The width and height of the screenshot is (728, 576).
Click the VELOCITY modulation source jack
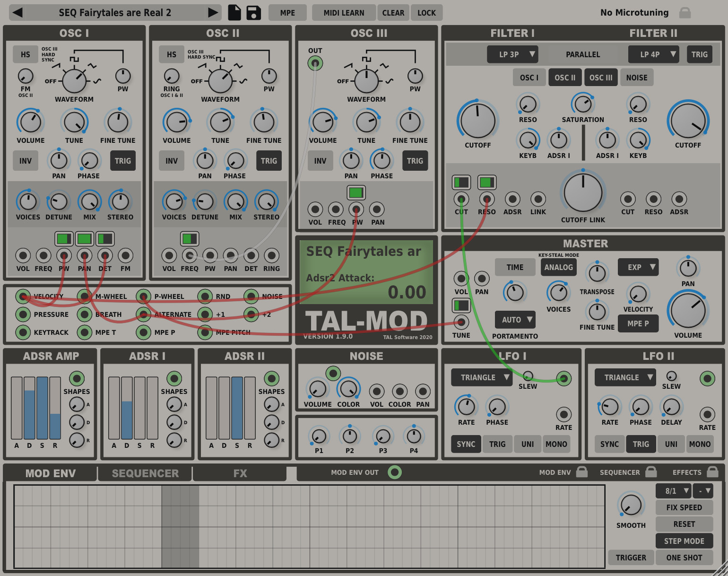(x=23, y=296)
